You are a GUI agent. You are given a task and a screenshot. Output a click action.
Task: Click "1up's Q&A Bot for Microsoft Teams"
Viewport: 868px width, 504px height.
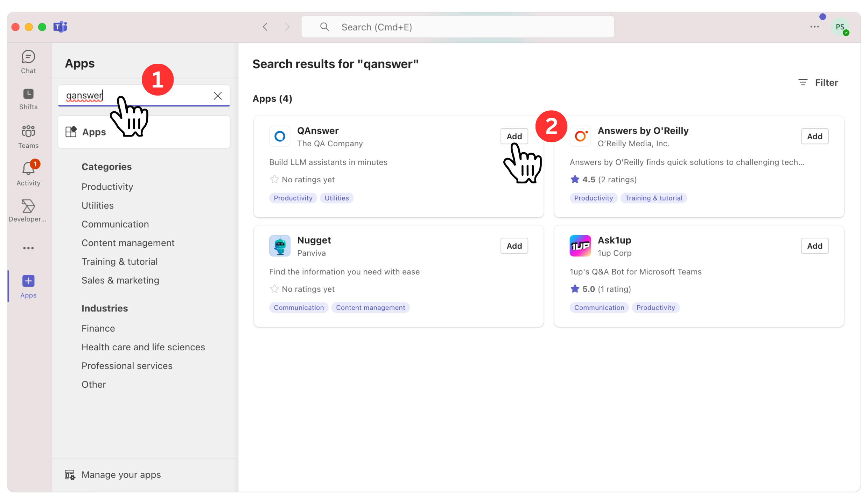pos(636,272)
